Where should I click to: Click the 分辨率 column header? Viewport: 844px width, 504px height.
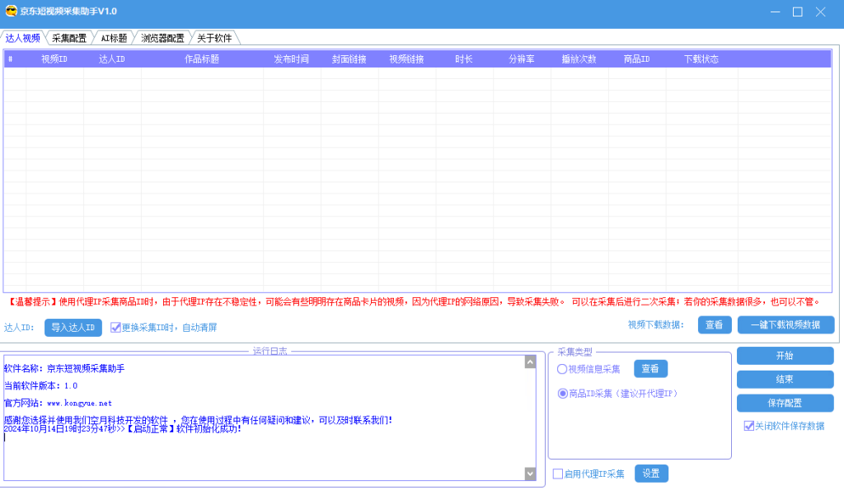[x=522, y=59]
